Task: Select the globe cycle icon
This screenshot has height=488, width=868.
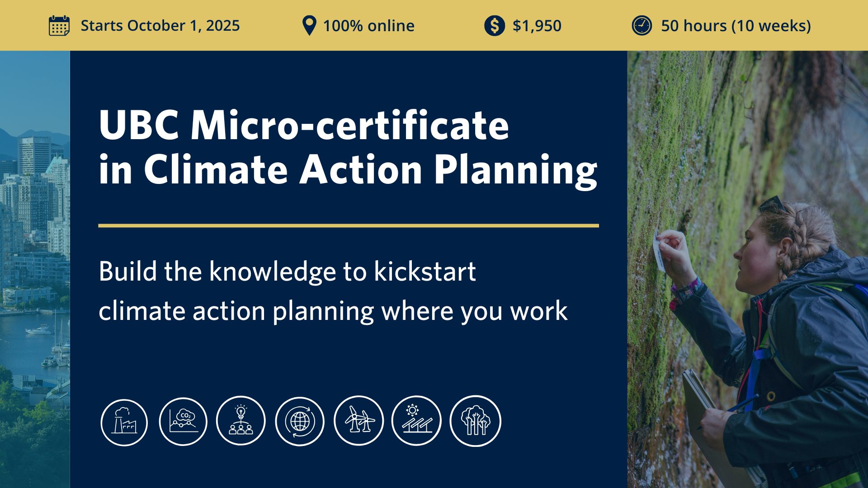Action: [x=300, y=422]
